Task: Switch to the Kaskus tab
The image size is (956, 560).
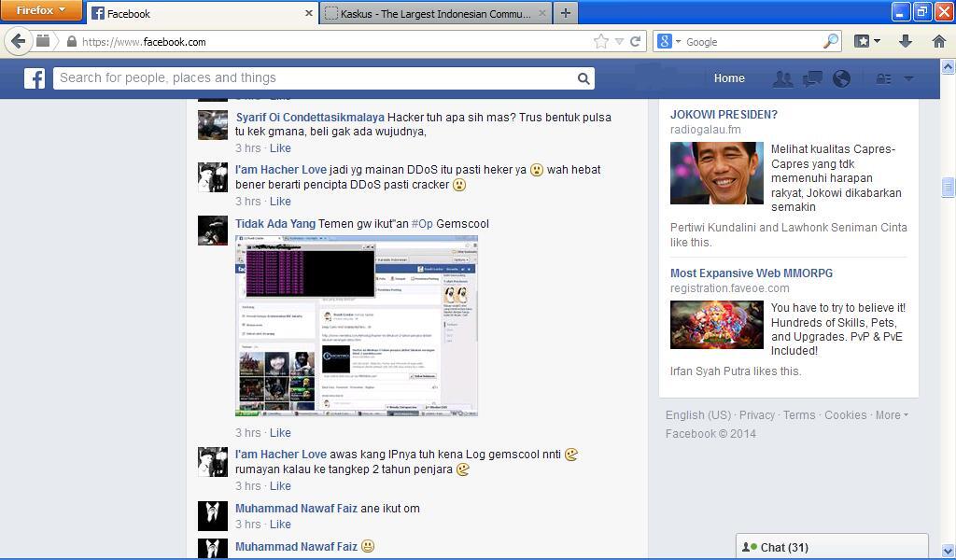Action: point(435,13)
